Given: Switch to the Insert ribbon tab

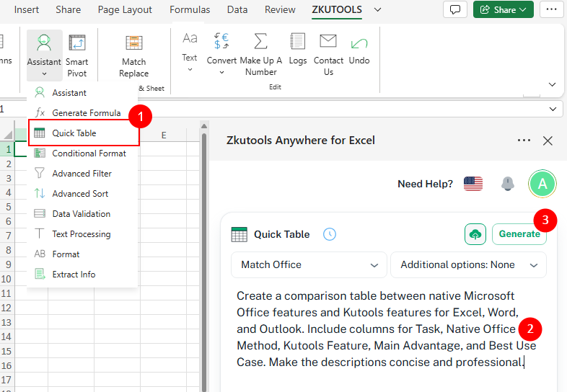Looking at the screenshot, I should tap(27, 10).
